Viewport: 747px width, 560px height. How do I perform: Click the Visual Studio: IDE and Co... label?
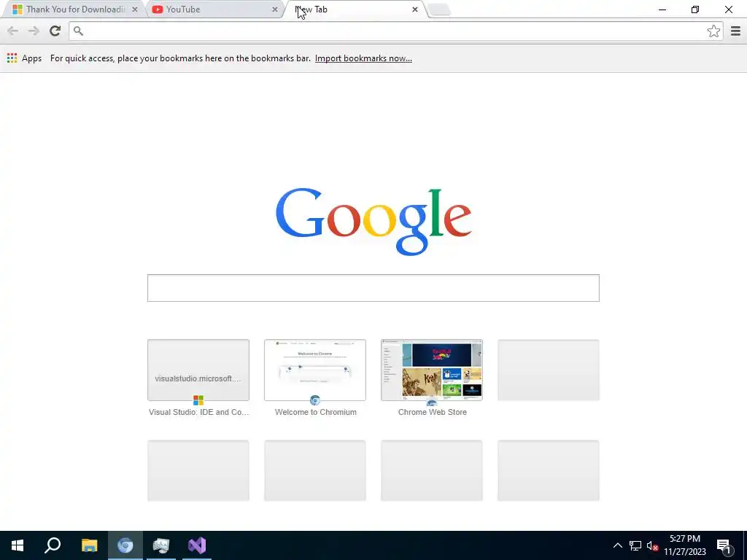(198, 413)
